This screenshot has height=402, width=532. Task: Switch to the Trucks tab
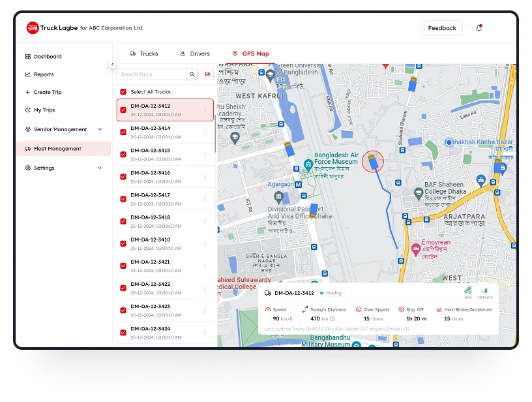[144, 54]
